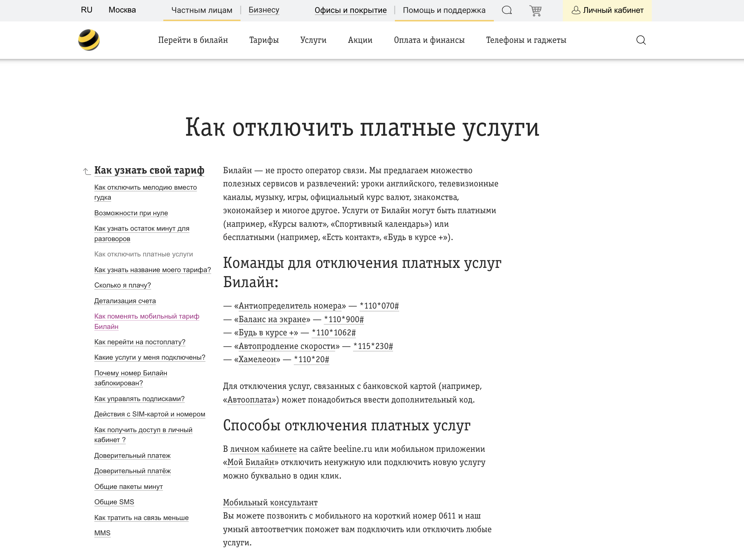The image size is (744, 560).
Task: Select Оплата и финансы in the navigation
Action: click(x=429, y=40)
